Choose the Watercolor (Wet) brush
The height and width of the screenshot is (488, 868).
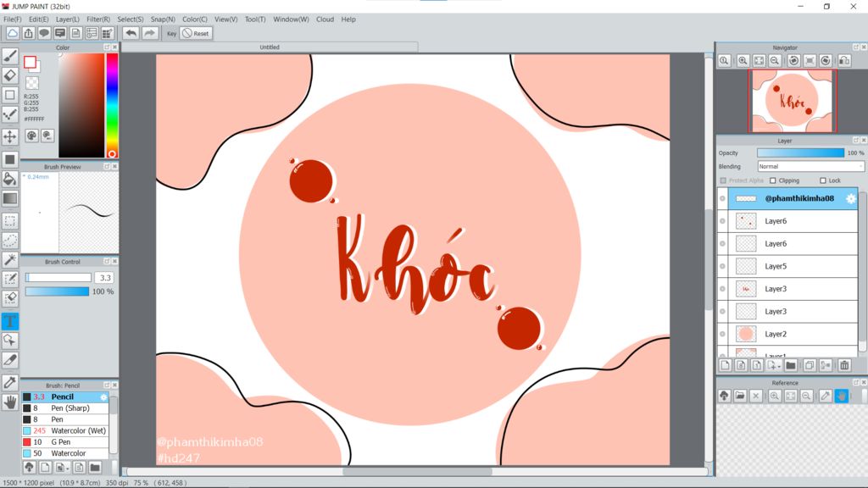pyautogui.click(x=65, y=430)
